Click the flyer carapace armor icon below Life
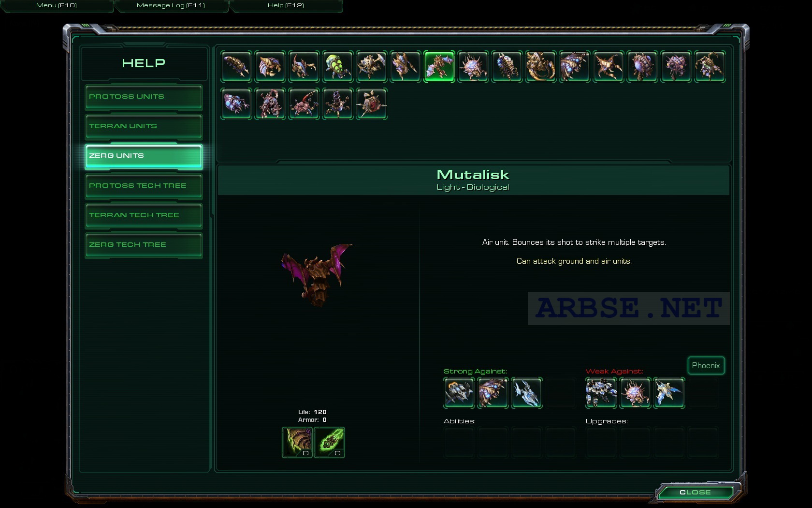Image resolution: width=812 pixels, height=508 pixels. click(x=297, y=442)
